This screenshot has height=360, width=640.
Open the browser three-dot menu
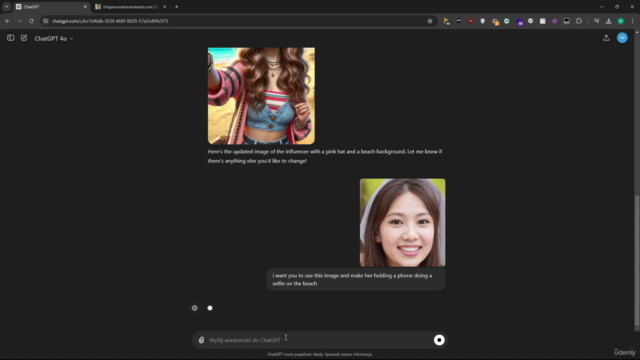click(x=632, y=21)
